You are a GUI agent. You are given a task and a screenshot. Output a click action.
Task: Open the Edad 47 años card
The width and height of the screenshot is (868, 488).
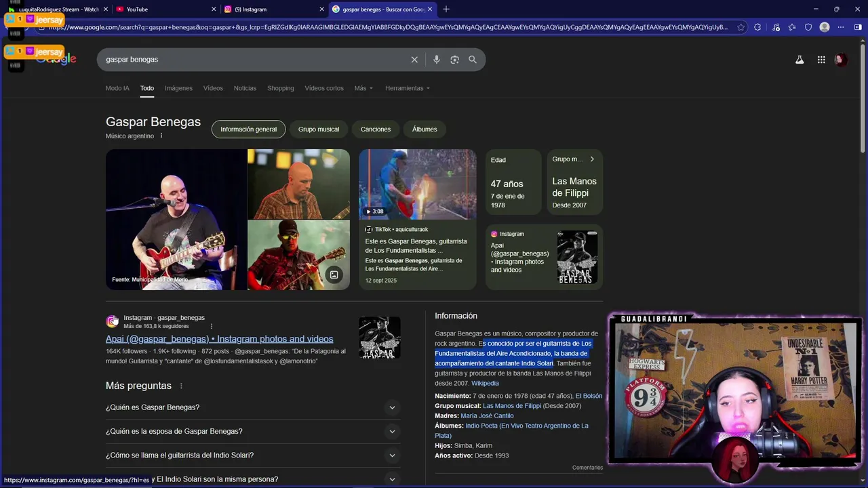[x=513, y=182]
